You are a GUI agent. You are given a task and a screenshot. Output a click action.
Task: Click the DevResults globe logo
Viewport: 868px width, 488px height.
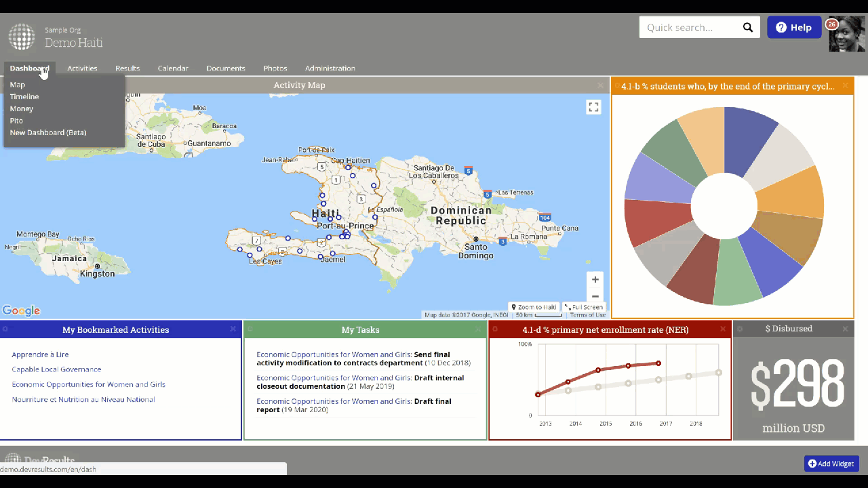click(x=21, y=37)
